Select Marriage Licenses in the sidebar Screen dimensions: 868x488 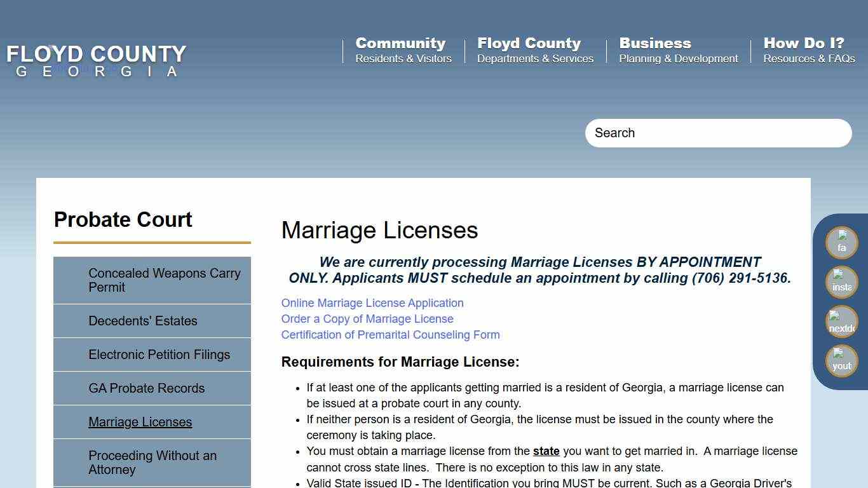coord(140,422)
